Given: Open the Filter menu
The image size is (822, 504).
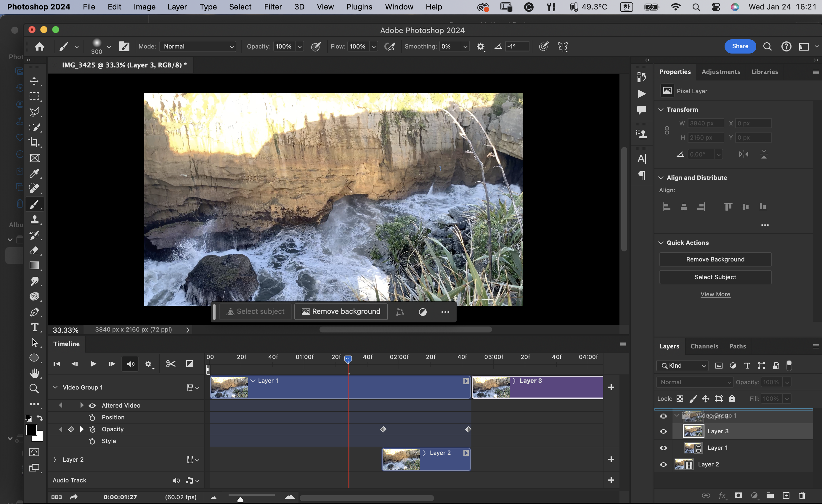Looking at the screenshot, I should click(x=272, y=7).
